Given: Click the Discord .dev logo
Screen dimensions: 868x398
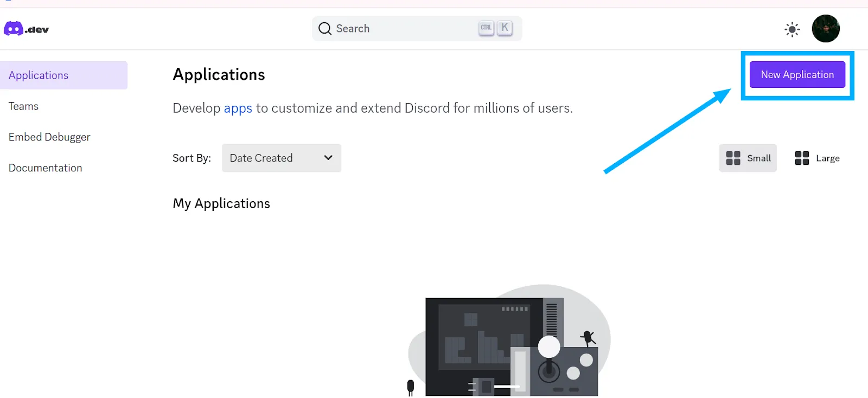Looking at the screenshot, I should [26, 29].
